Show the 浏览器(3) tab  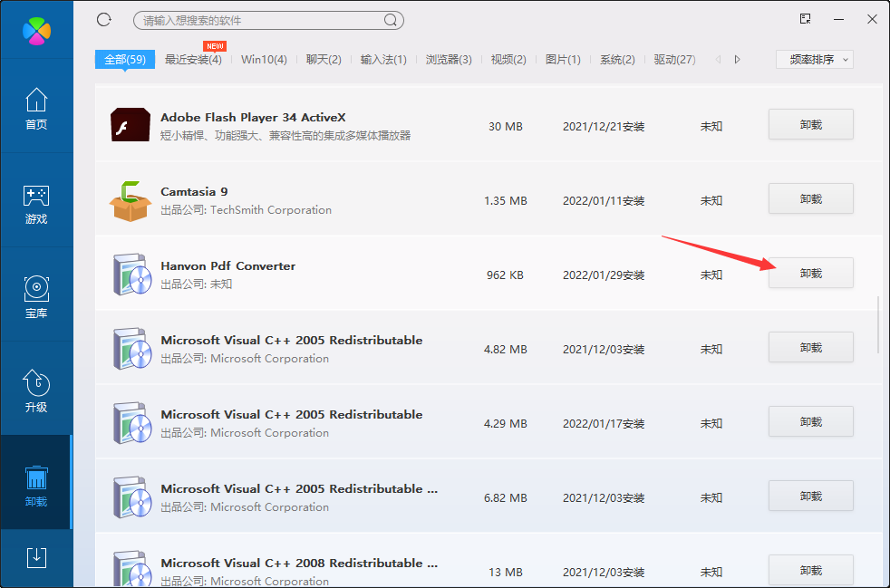[449, 60]
